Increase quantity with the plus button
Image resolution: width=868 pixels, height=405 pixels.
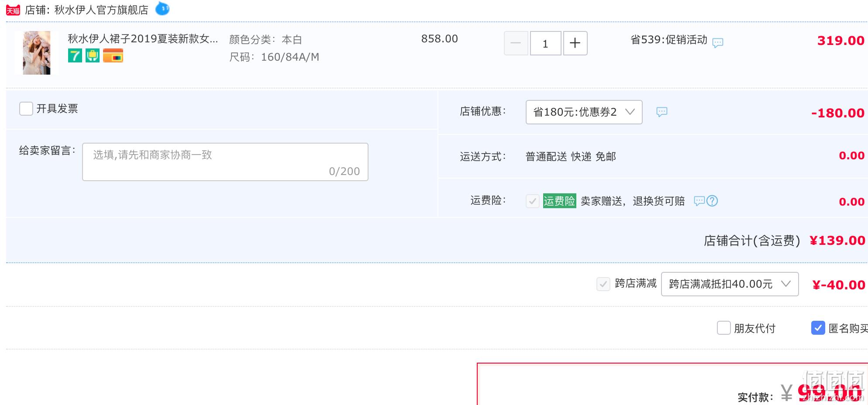tap(575, 43)
